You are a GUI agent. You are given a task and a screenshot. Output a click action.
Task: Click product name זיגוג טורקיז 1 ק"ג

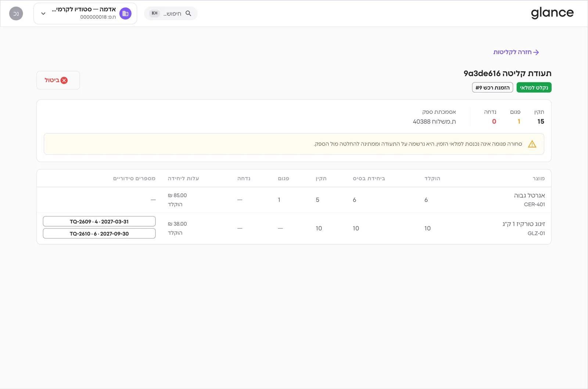(524, 224)
